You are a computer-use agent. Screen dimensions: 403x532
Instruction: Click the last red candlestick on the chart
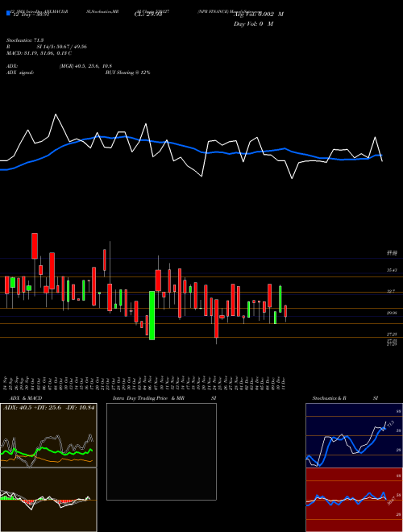pyautogui.click(x=285, y=311)
